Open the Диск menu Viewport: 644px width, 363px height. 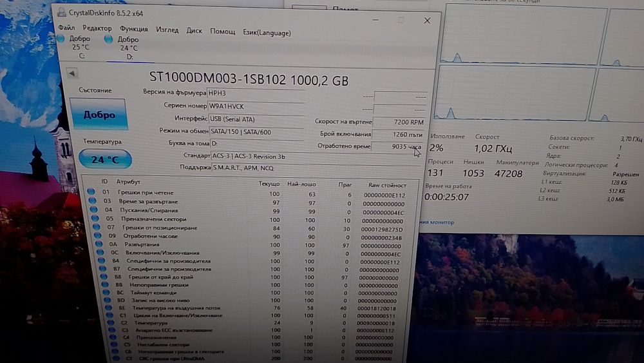click(194, 31)
